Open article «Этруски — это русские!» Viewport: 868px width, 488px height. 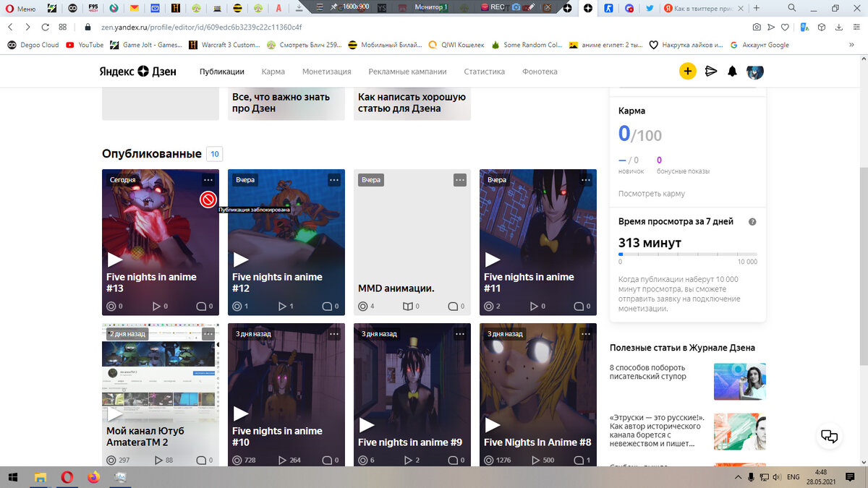pos(657,432)
